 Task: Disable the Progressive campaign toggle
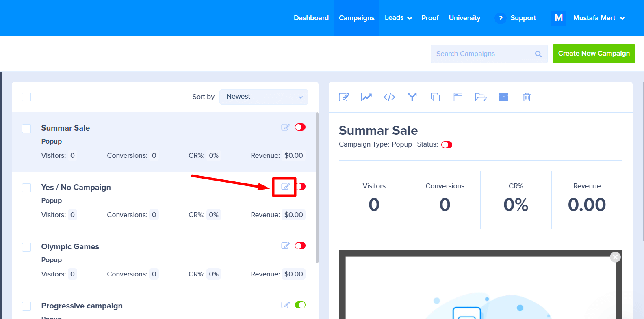click(300, 305)
